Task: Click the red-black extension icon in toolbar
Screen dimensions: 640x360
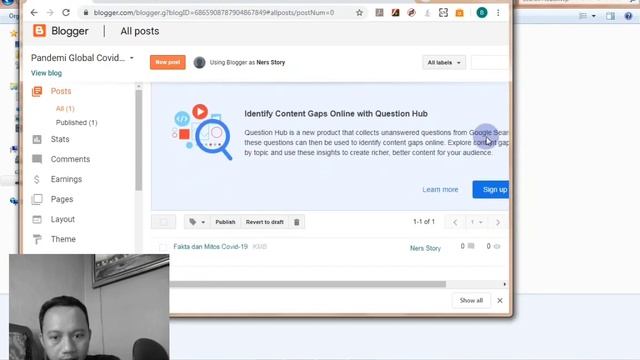Action: coord(395,13)
